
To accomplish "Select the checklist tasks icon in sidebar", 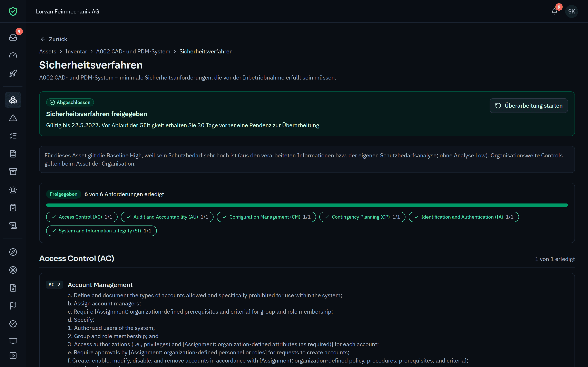I will point(13,136).
